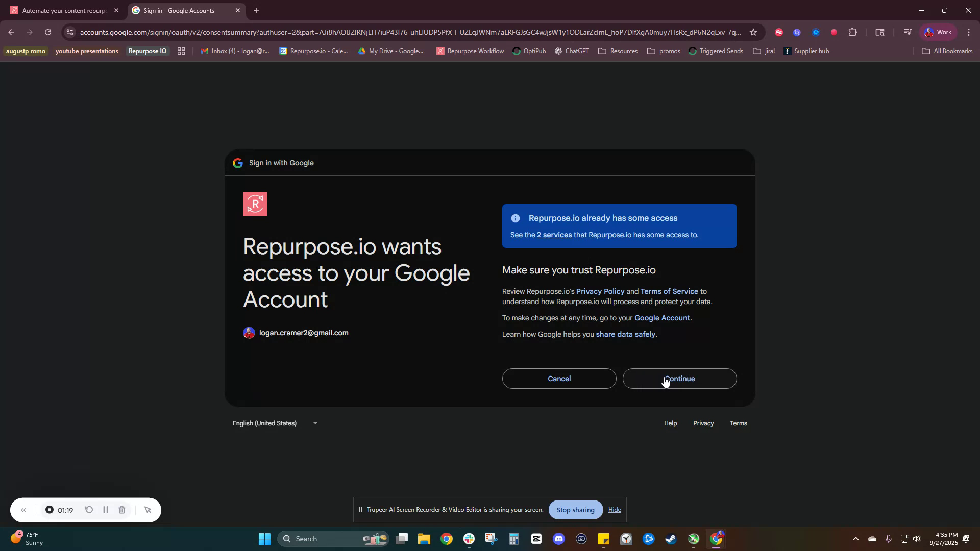Open the OptiPub bookmark
Viewport: 980px width, 551px height.
pos(529,51)
